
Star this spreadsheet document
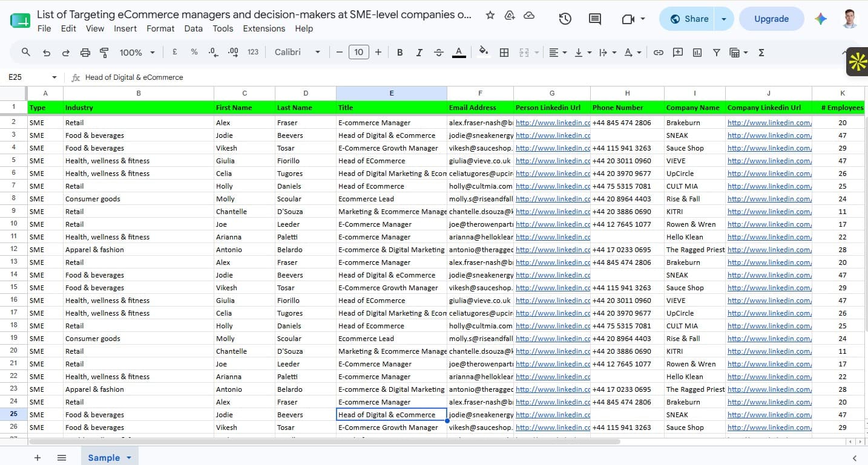(x=490, y=15)
